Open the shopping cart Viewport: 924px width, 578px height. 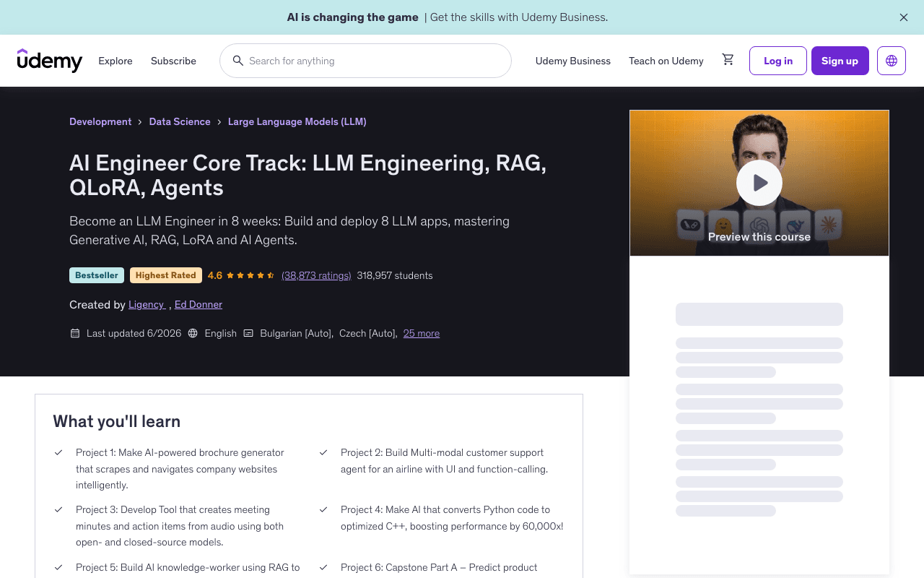click(x=728, y=60)
